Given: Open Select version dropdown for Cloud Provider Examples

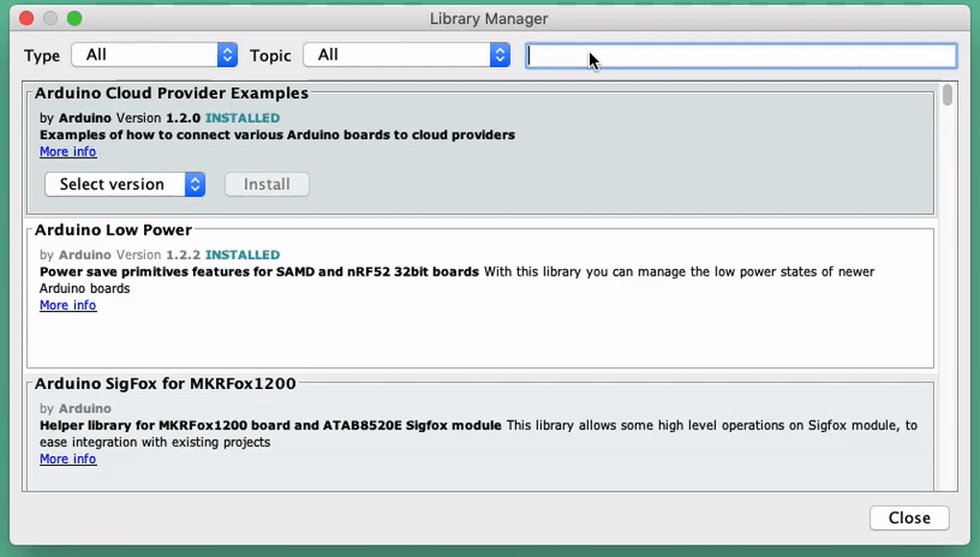Looking at the screenshot, I should point(125,184).
